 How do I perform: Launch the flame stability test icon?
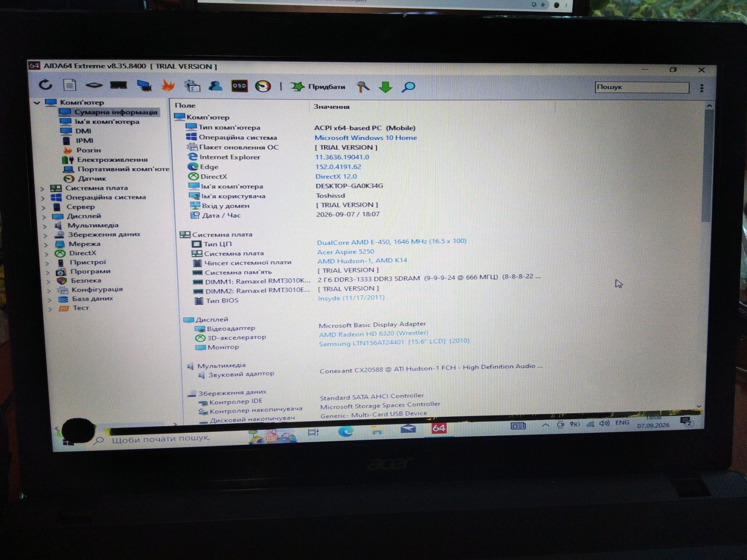[x=168, y=85]
